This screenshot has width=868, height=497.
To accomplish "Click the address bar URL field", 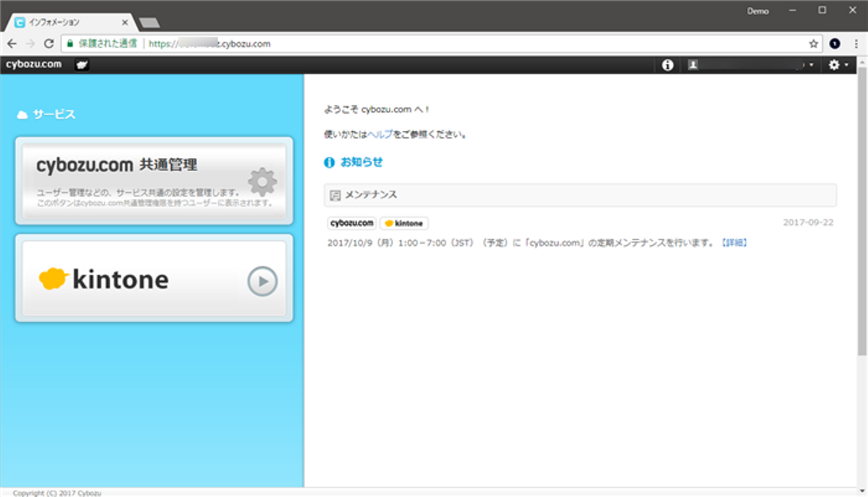I will 441,44.
